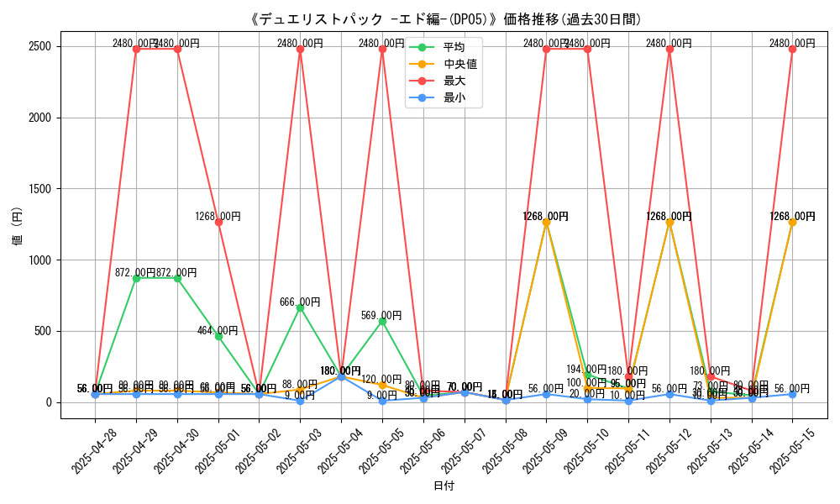Viewport: 840px width, 504px height.
Task: Click the 中央値 legend entry
Action: click(x=444, y=64)
